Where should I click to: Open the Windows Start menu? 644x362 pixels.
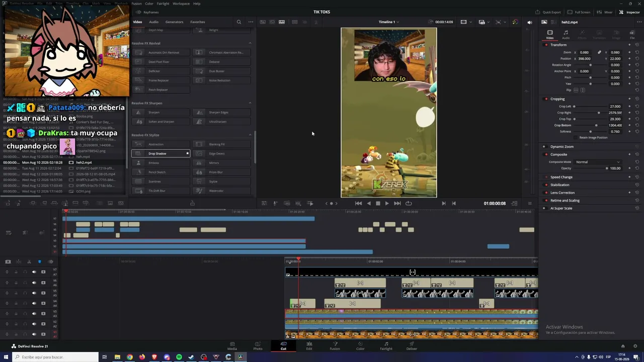click(6, 357)
